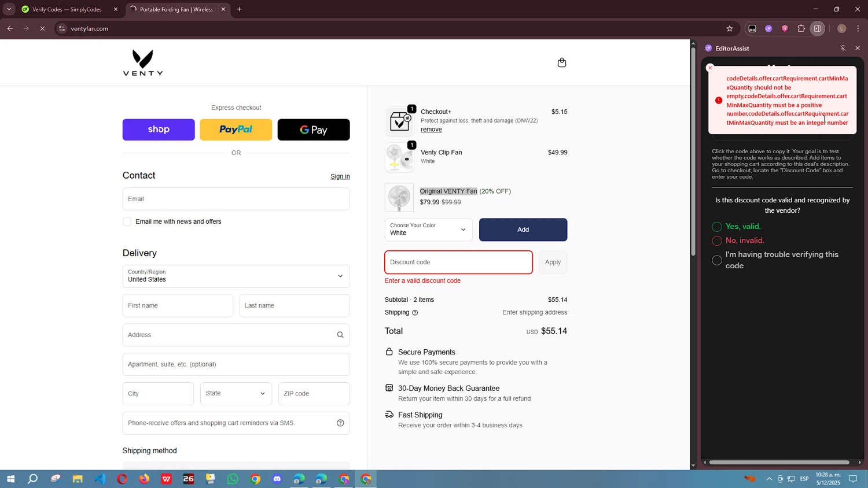
Task: Switch to the Portable Folding Fan tab
Action: pyautogui.click(x=176, y=9)
